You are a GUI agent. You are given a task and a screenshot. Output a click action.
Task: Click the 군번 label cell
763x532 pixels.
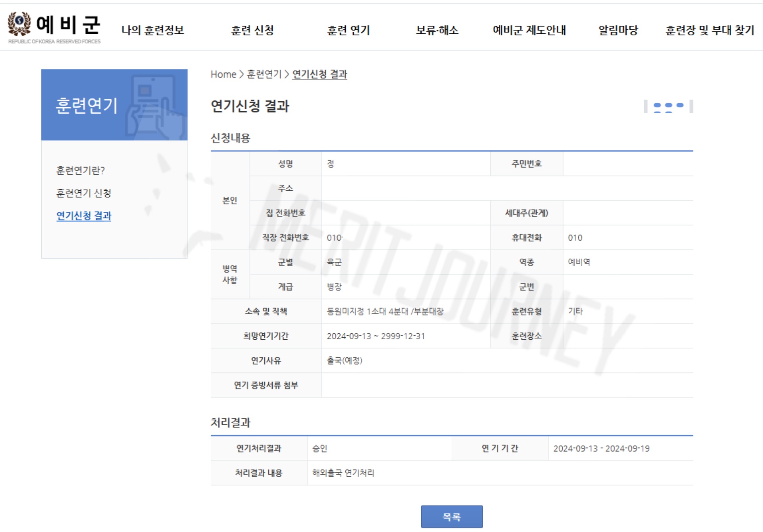pos(527,287)
